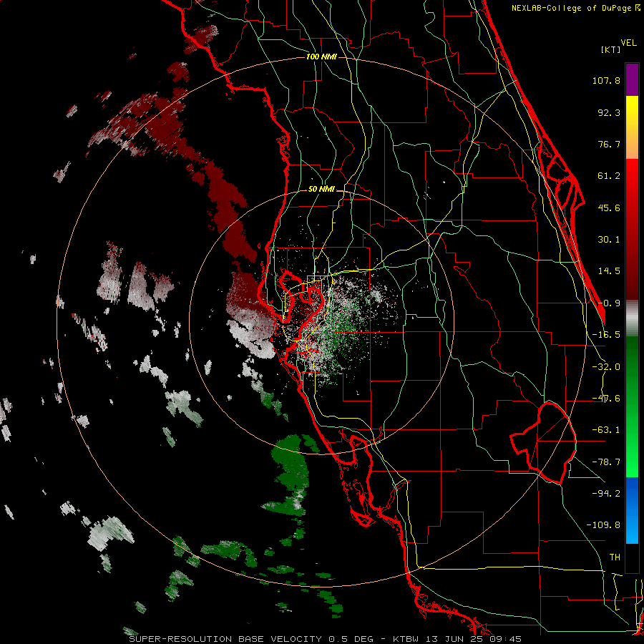
Task: Click the 76.7 scale value
Action: tap(609, 144)
